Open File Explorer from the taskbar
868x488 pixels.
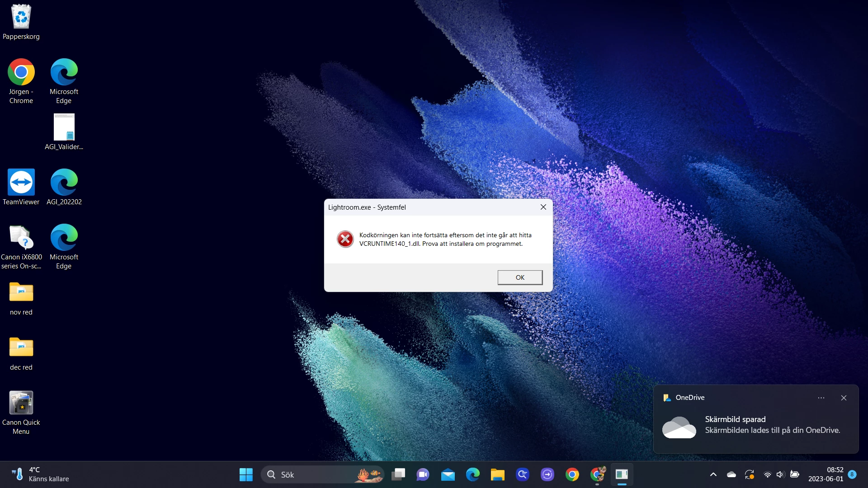click(497, 474)
